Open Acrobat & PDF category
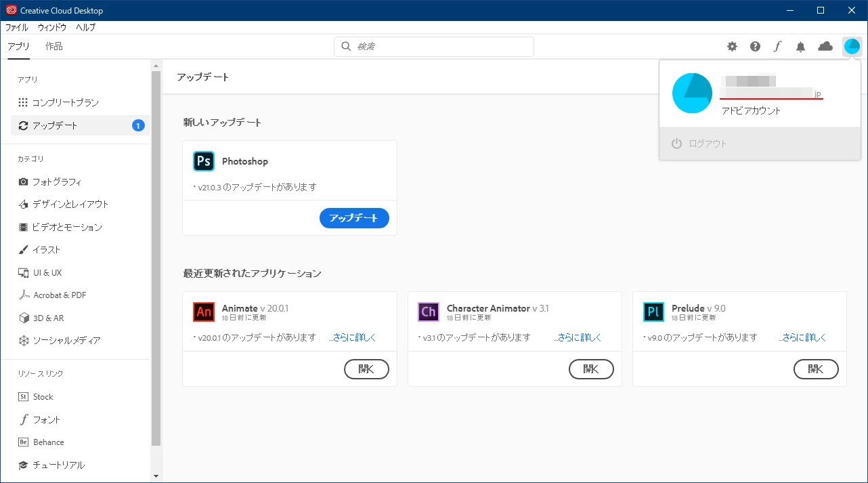 52,295
